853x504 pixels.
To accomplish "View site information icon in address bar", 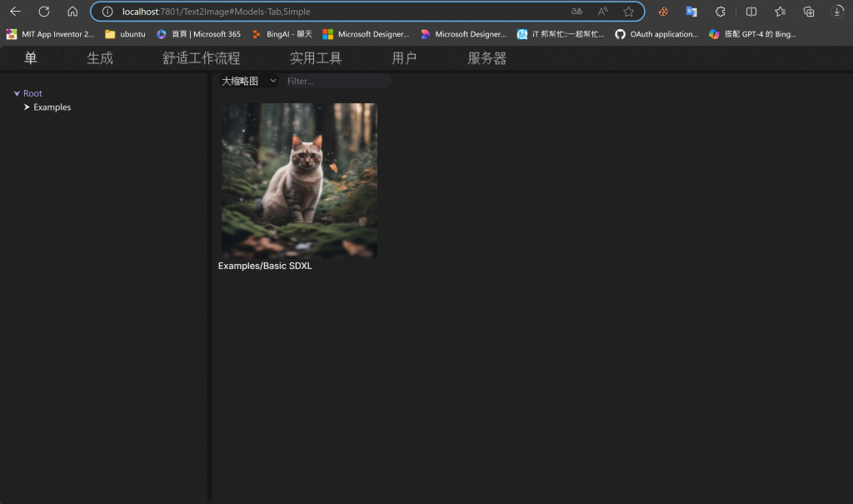I will [107, 12].
